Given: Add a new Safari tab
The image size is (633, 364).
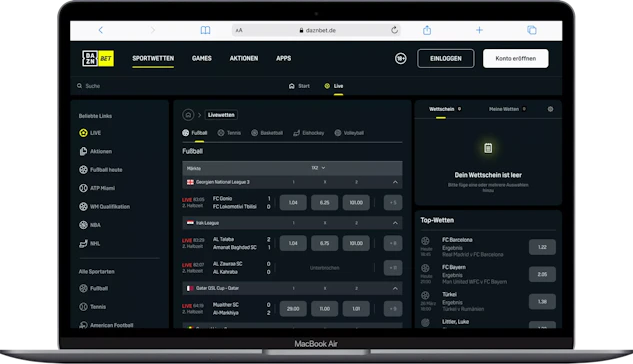Looking at the screenshot, I should coord(479,30).
